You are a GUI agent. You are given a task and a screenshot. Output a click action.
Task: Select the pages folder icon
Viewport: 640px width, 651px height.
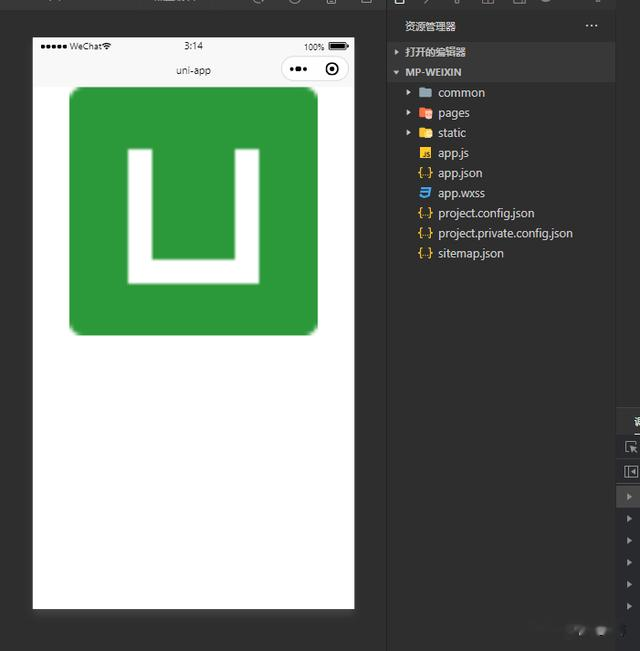click(x=425, y=113)
